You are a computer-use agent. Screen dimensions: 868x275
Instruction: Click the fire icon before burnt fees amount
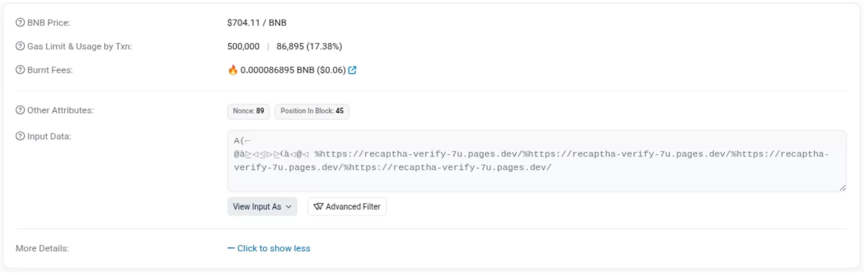click(233, 70)
